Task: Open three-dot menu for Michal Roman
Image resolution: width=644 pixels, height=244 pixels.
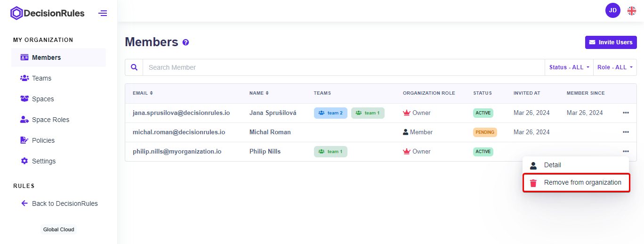Action: pos(626,132)
